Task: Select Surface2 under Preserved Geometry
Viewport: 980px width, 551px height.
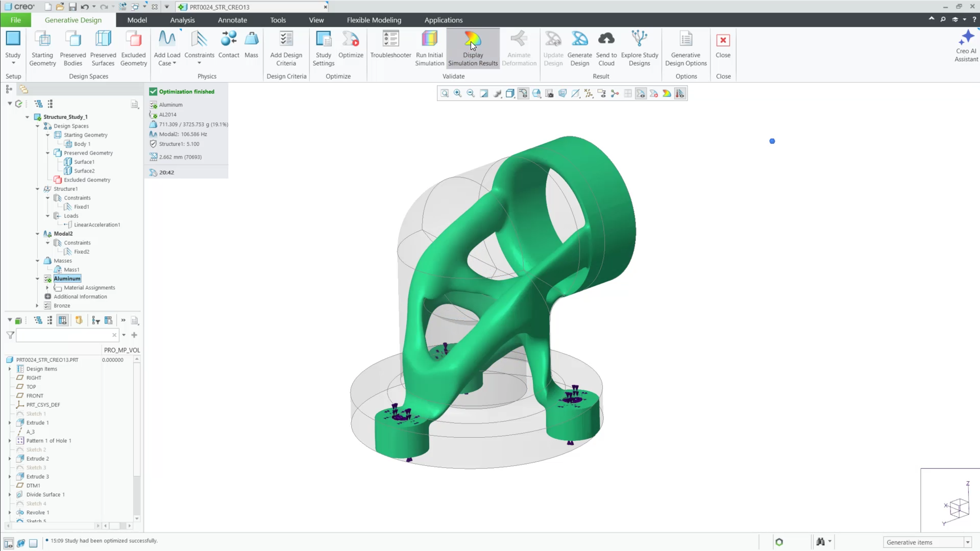Action: click(84, 171)
